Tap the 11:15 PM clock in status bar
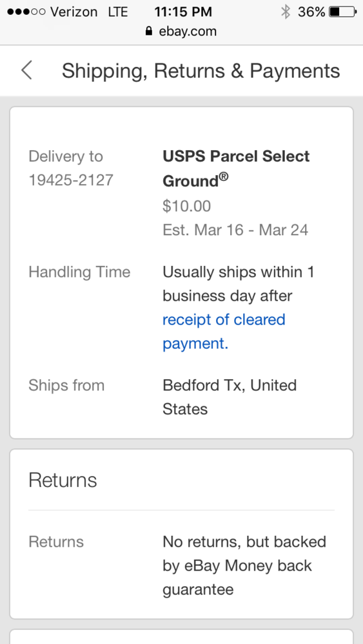Screen dimensions: 363x644 point(183,12)
